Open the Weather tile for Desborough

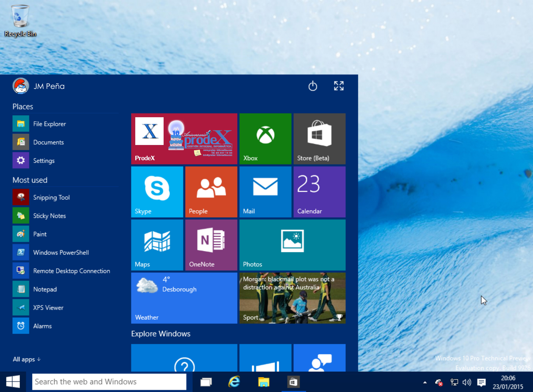184,298
